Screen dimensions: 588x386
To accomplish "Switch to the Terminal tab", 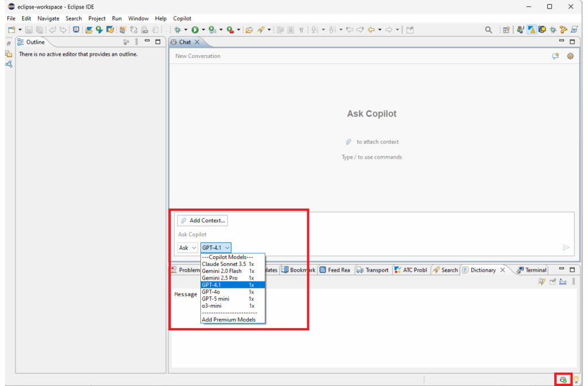I will click(x=535, y=270).
